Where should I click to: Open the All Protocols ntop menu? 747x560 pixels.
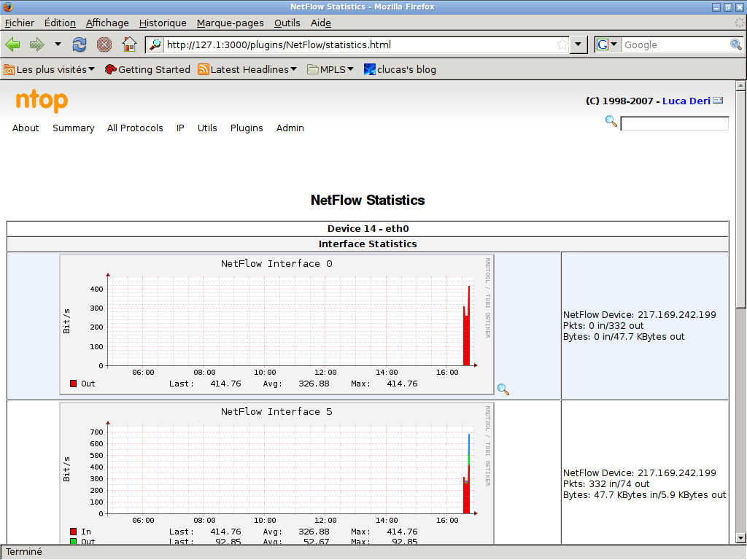click(135, 128)
